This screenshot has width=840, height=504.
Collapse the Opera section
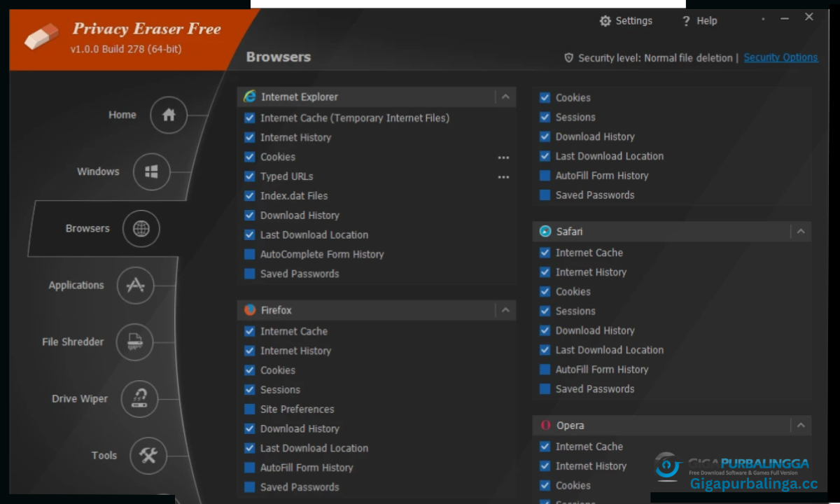click(x=801, y=426)
